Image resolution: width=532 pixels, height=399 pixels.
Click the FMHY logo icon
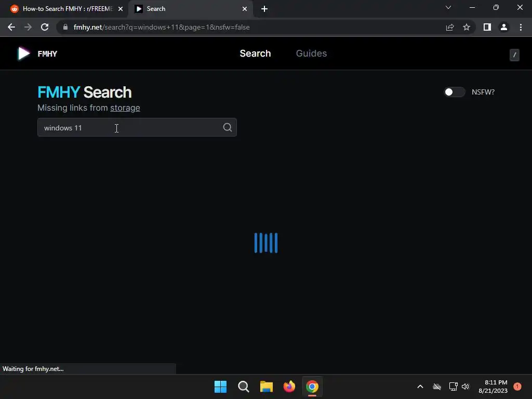[23, 54]
